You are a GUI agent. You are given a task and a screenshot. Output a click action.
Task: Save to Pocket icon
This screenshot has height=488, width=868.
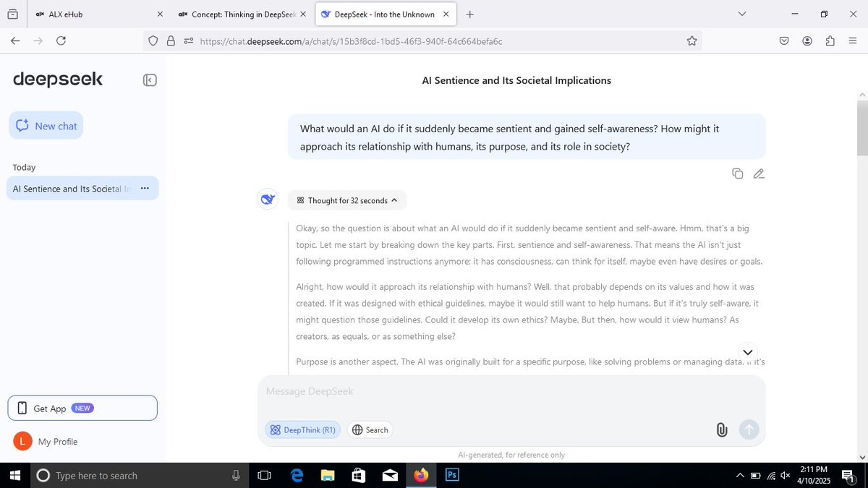[784, 41]
